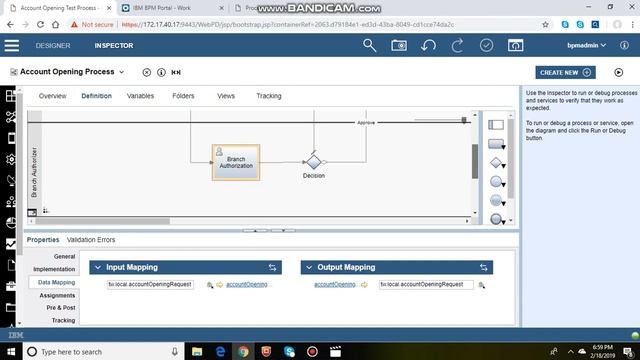Click the Create New button

point(565,72)
